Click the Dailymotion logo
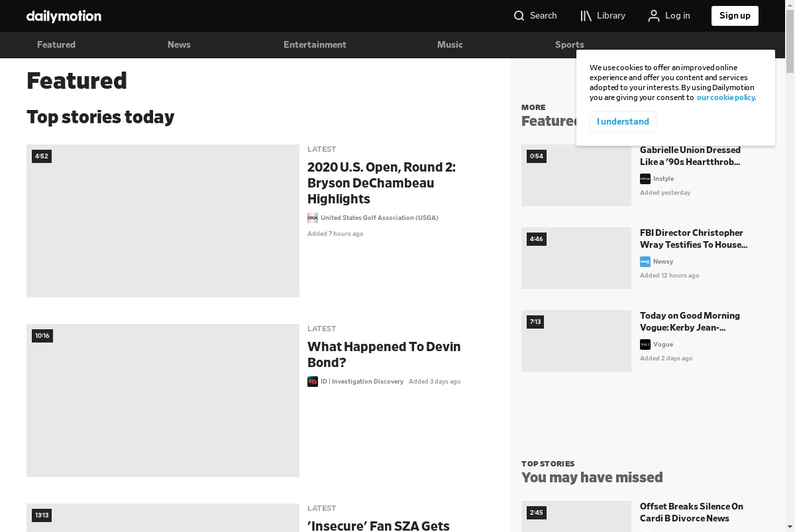This screenshot has height=532, width=795. click(x=64, y=16)
